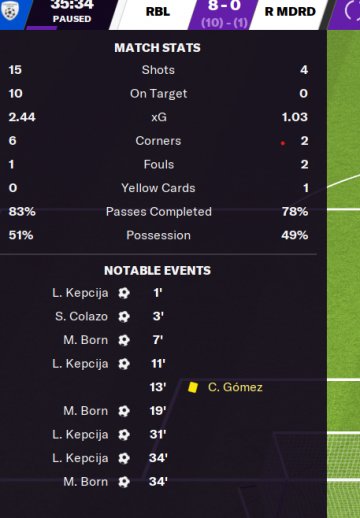360x518 pixels.
Task: Click the Match Stats header
Action: [x=157, y=48]
